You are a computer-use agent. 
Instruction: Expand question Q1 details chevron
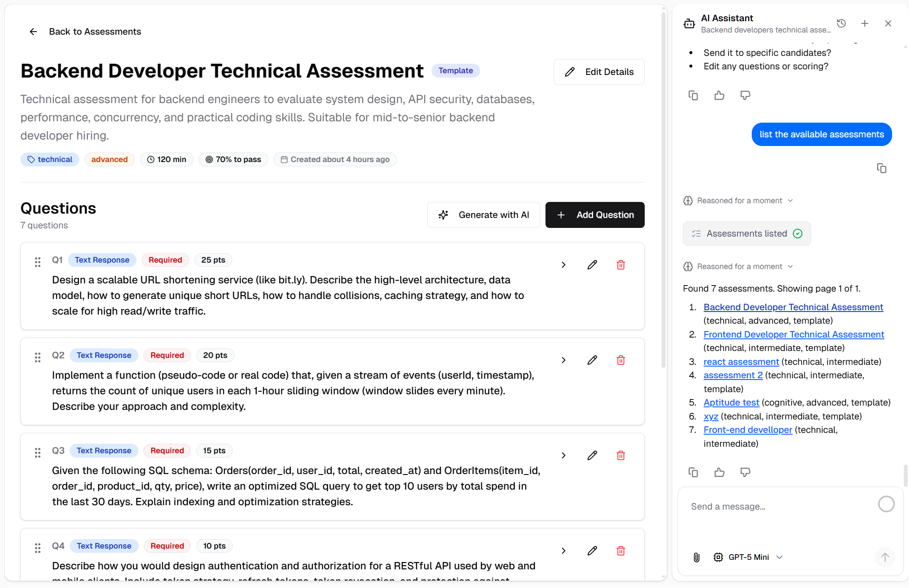click(x=563, y=265)
